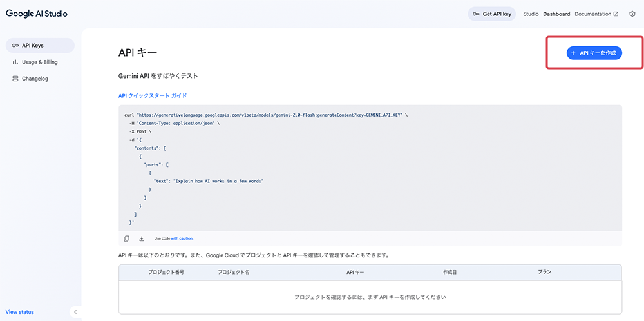
Task: Click the Google AI Studio logo
Action: pos(37,14)
